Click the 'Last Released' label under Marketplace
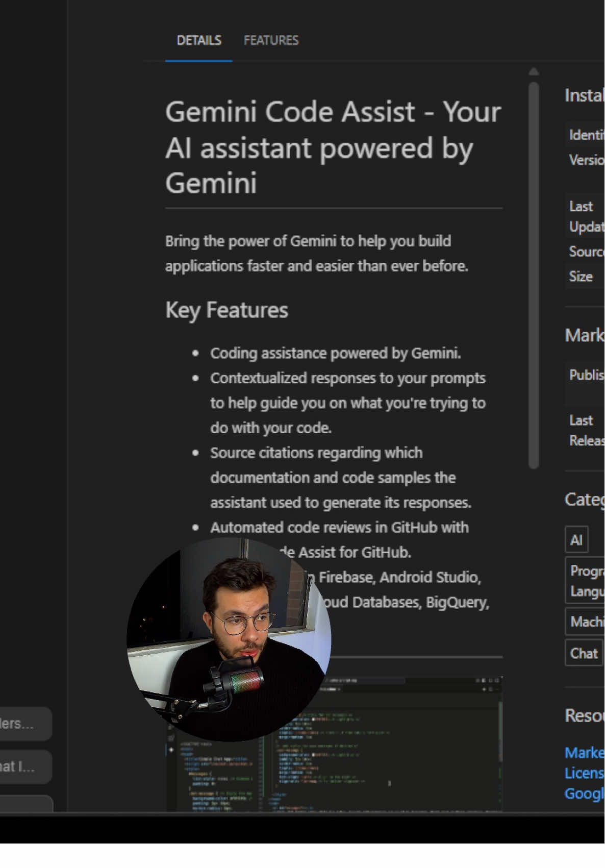The width and height of the screenshot is (605, 868). [587, 430]
